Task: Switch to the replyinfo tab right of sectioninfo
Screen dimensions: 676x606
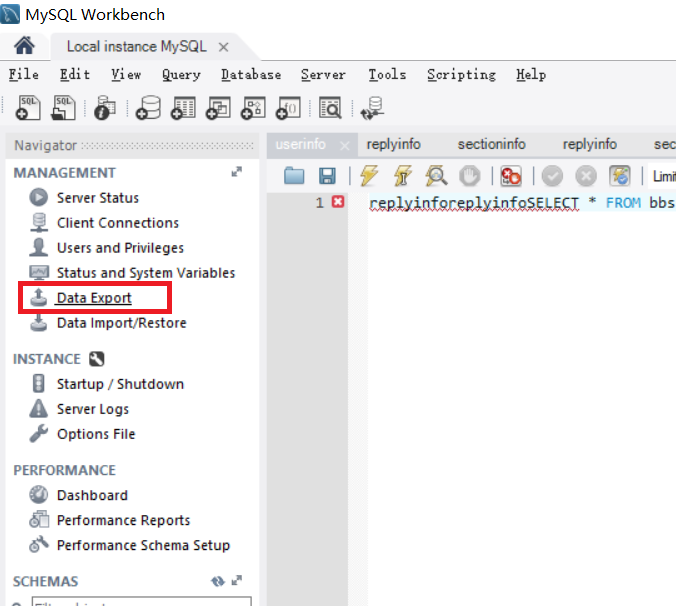Action: pos(590,144)
